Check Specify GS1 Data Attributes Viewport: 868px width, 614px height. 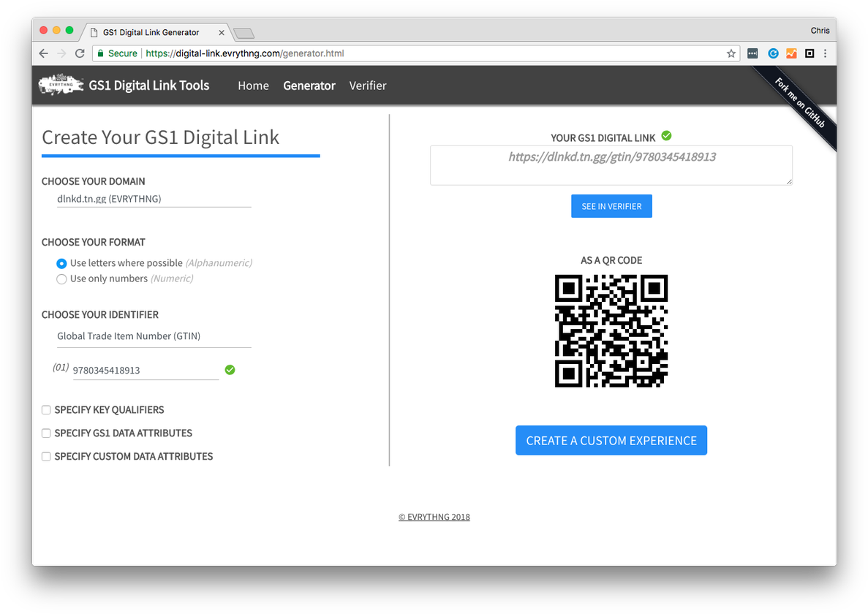click(x=46, y=433)
